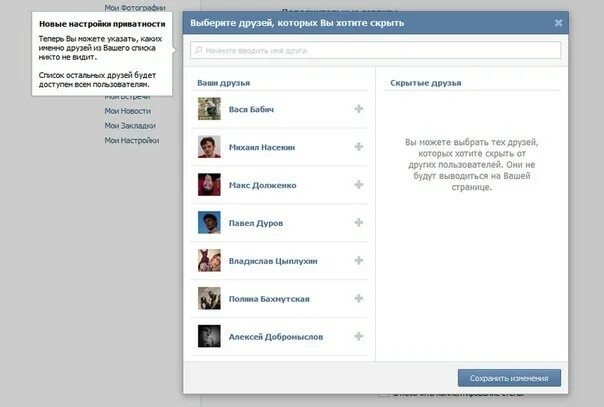Open Алексей Добромыслов avatar thumbnail
The height and width of the screenshot is (407, 604).
coord(209,336)
